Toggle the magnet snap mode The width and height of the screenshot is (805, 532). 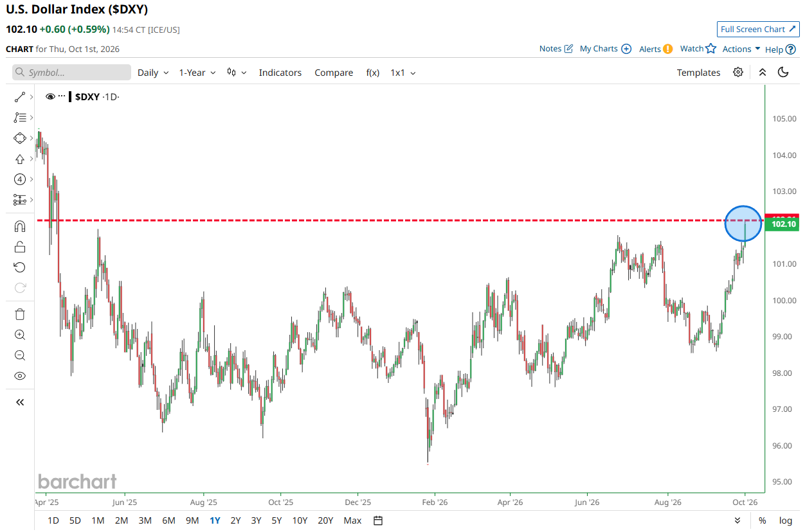click(x=19, y=226)
